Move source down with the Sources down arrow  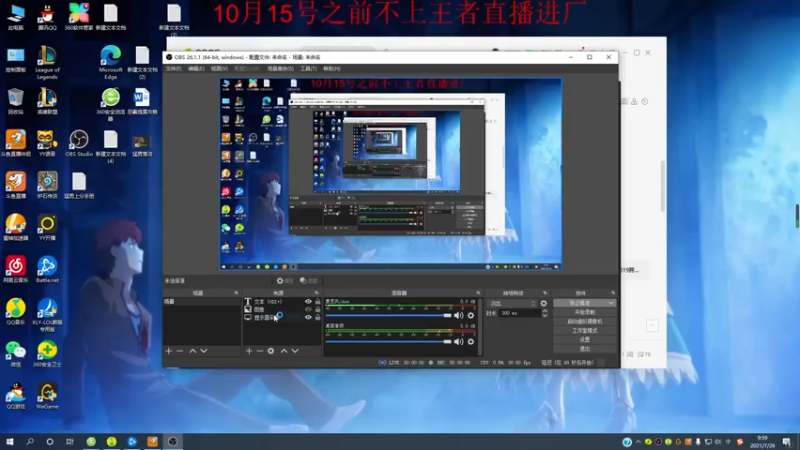click(x=295, y=351)
